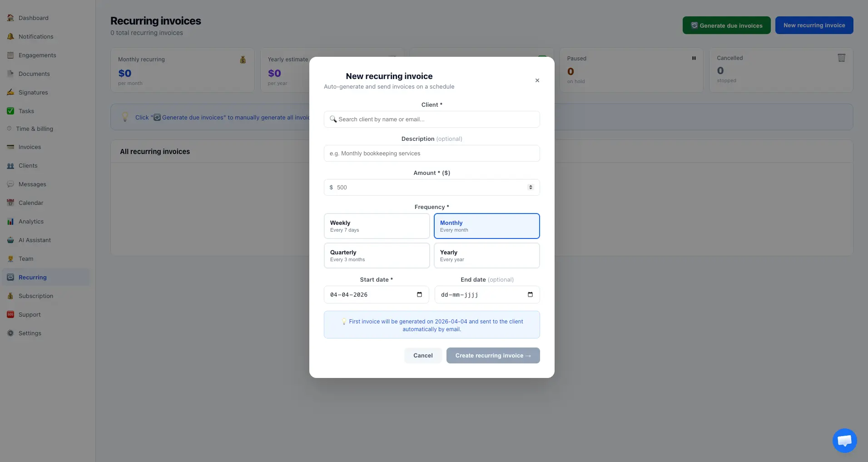
Task: Open End date calendar picker icon
Action: tap(530, 294)
